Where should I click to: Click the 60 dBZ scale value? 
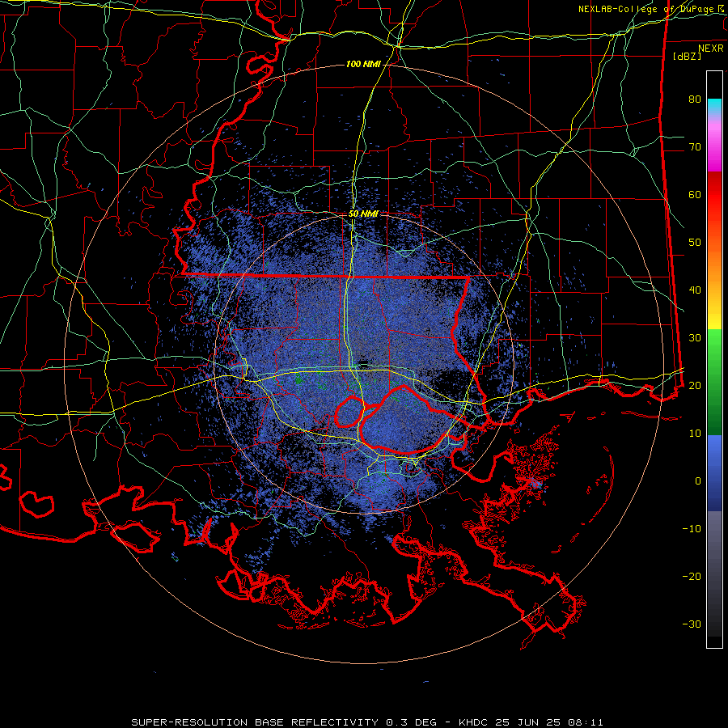coord(695,194)
